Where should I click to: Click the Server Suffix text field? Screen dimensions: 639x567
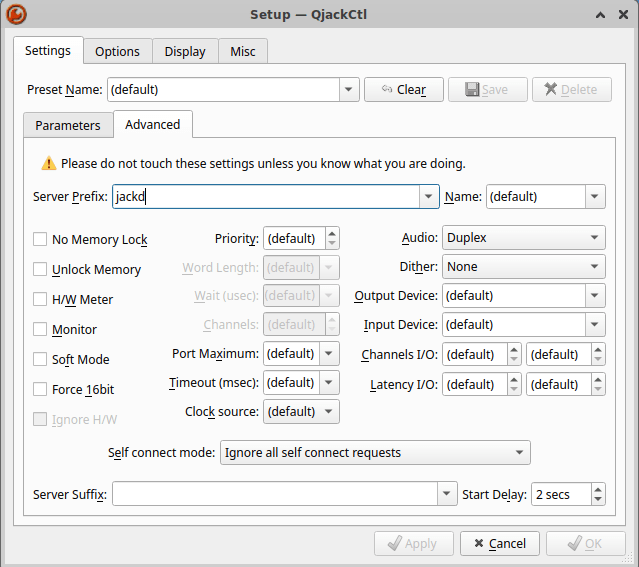click(275, 494)
